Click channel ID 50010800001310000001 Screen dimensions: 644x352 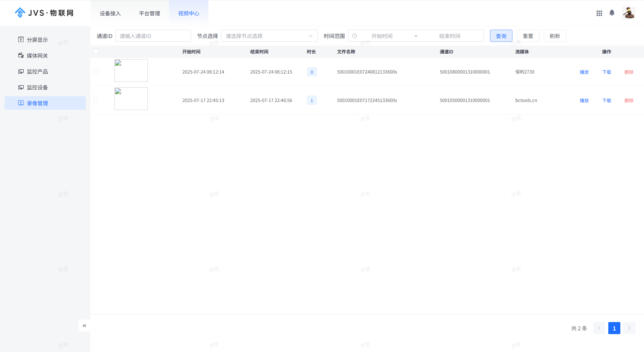(x=465, y=72)
